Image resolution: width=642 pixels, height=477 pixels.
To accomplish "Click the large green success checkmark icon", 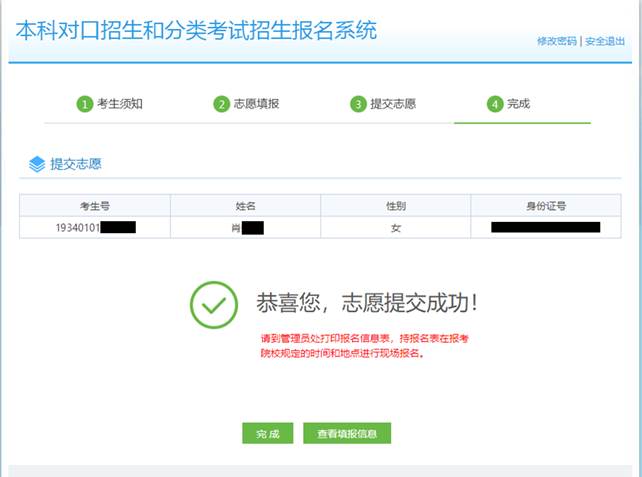I will 214,304.
